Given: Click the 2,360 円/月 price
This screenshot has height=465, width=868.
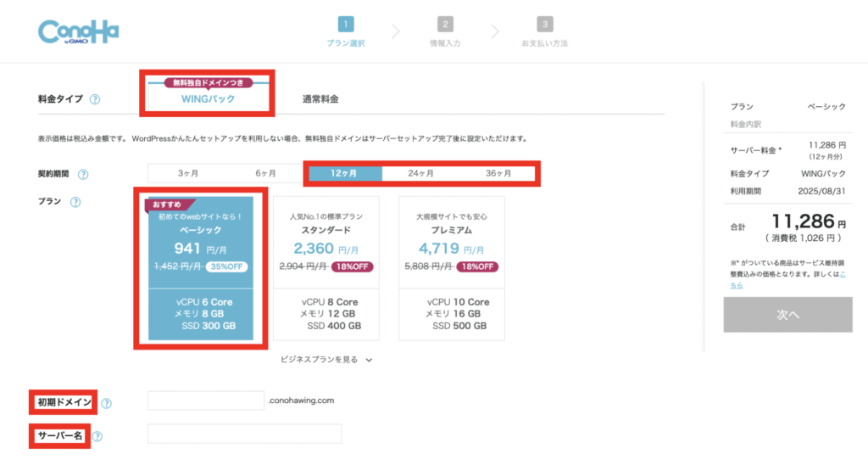Looking at the screenshot, I should pyautogui.click(x=326, y=249).
